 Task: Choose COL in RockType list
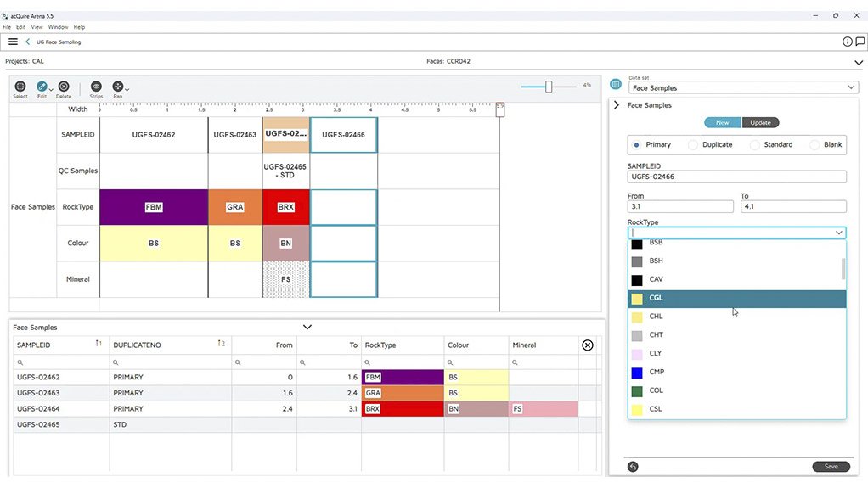(x=737, y=390)
